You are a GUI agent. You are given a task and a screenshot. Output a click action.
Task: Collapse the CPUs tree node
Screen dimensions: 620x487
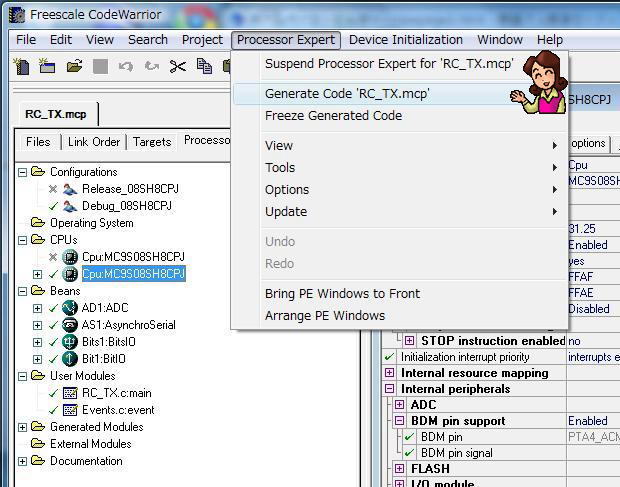coord(23,240)
